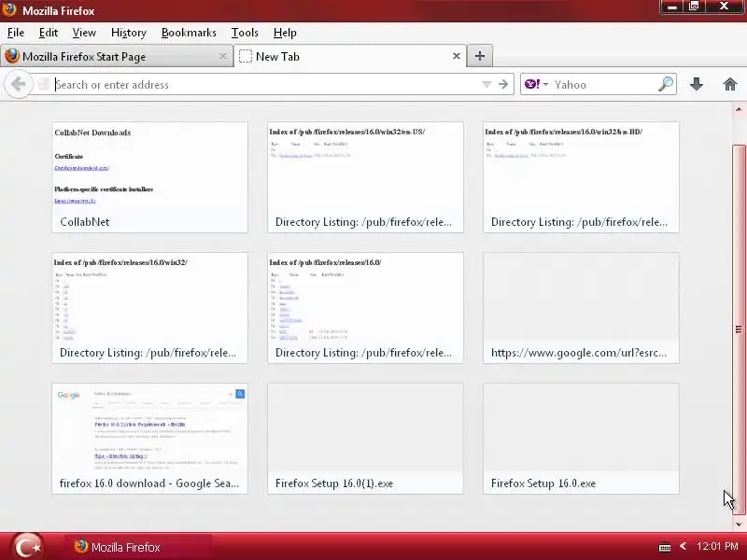Click the Go arrow in address bar

pyautogui.click(x=503, y=84)
